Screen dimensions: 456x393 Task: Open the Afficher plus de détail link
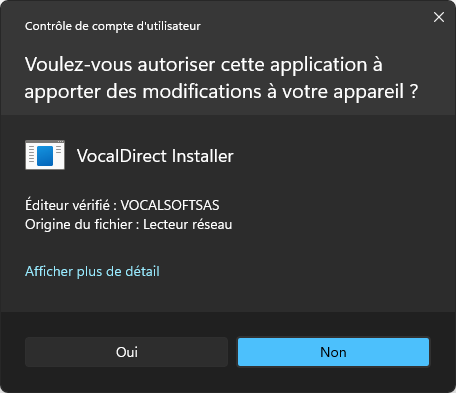click(92, 271)
